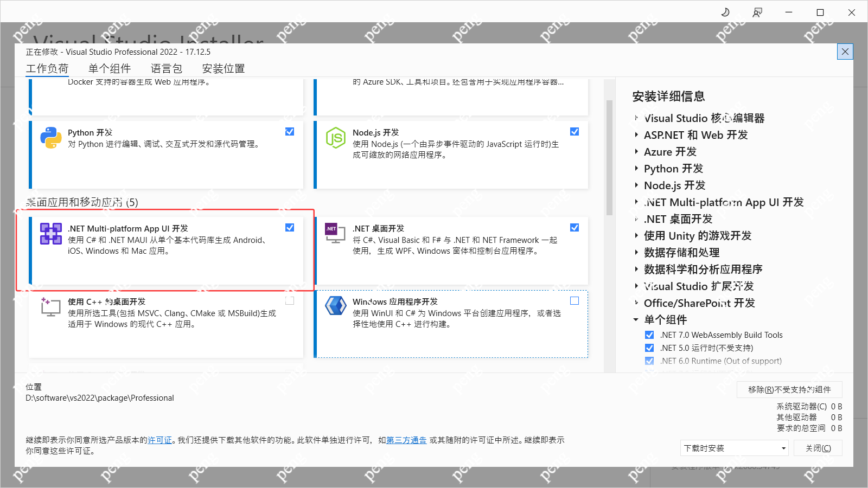Open feedback via headset icon in titlebar
This screenshot has width=868, height=488.
pyautogui.click(x=757, y=11)
